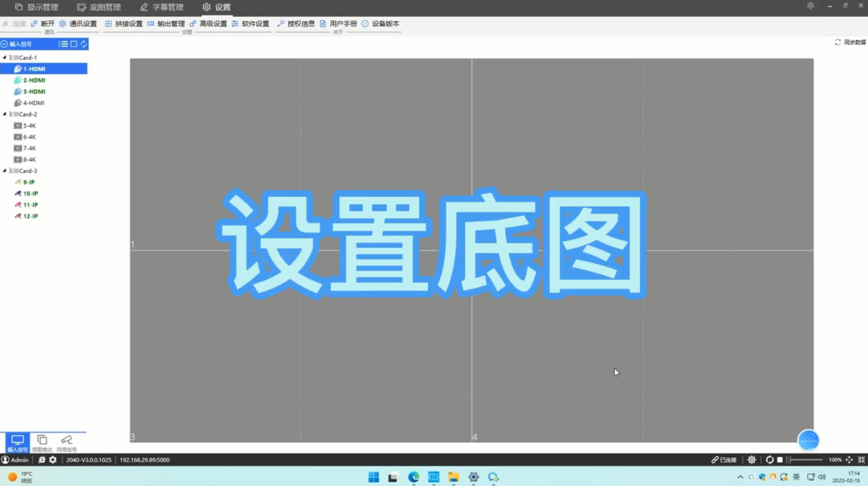Click the 同步数据 sync data button

[850, 42]
